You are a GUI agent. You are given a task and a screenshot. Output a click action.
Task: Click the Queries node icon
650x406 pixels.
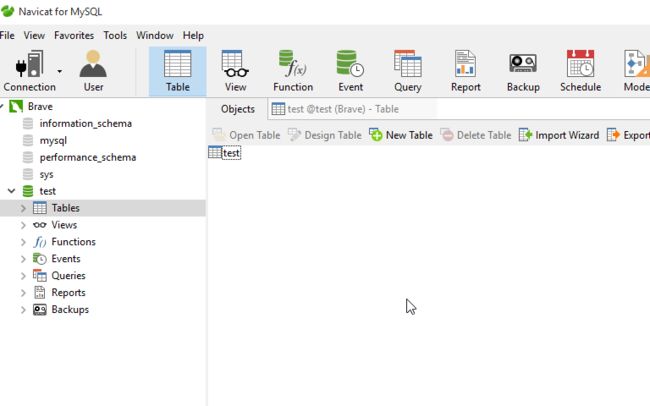(x=40, y=276)
